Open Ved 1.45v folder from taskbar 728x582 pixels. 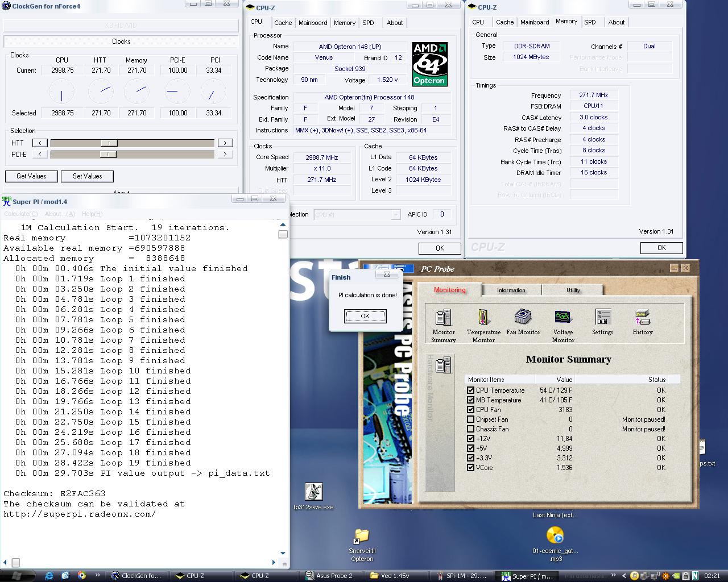pyautogui.click(x=396, y=576)
